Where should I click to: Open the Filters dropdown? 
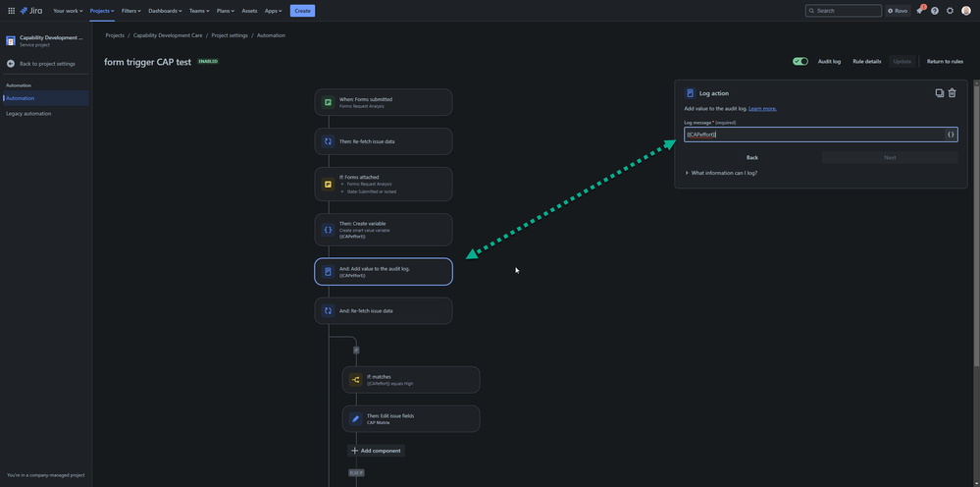(x=131, y=11)
